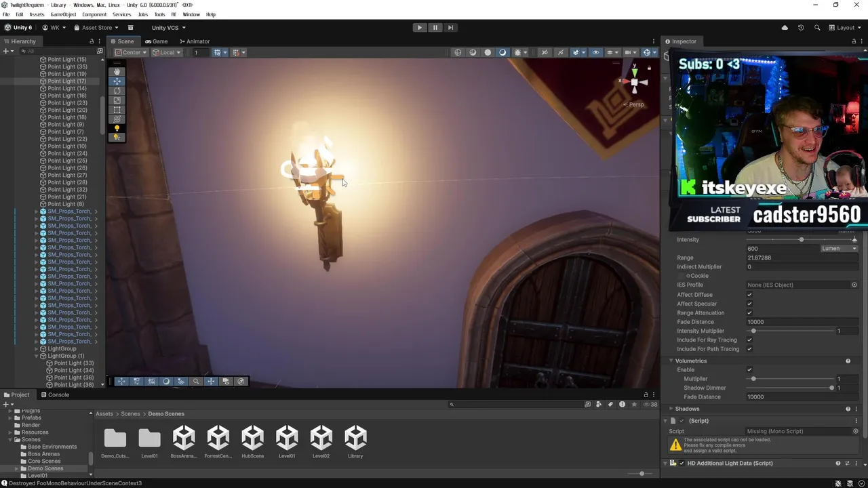The height and width of the screenshot is (488, 868).
Task: Open scene camera settings icon
Action: (x=631, y=52)
